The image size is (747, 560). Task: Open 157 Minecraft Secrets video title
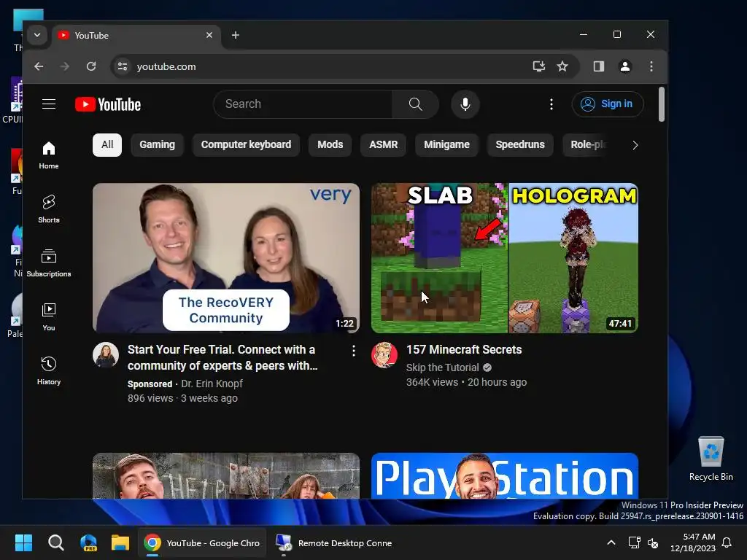pos(463,349)
